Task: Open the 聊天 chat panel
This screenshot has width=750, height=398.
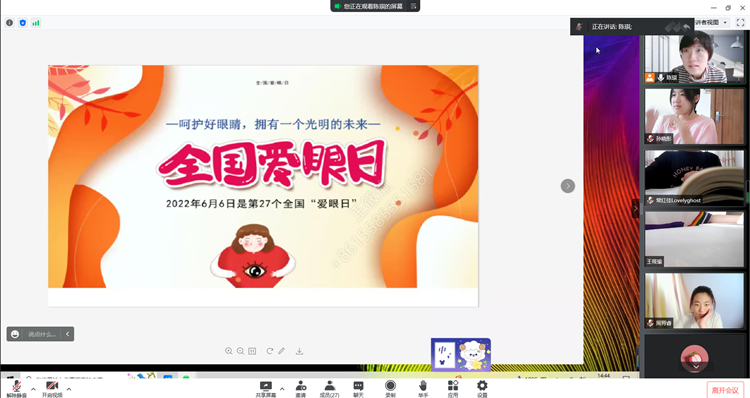Action: 358,389
